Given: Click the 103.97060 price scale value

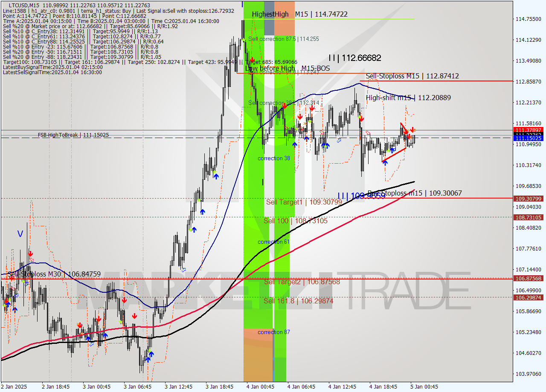Looking at the screenshot, I should tap(528, 374).
